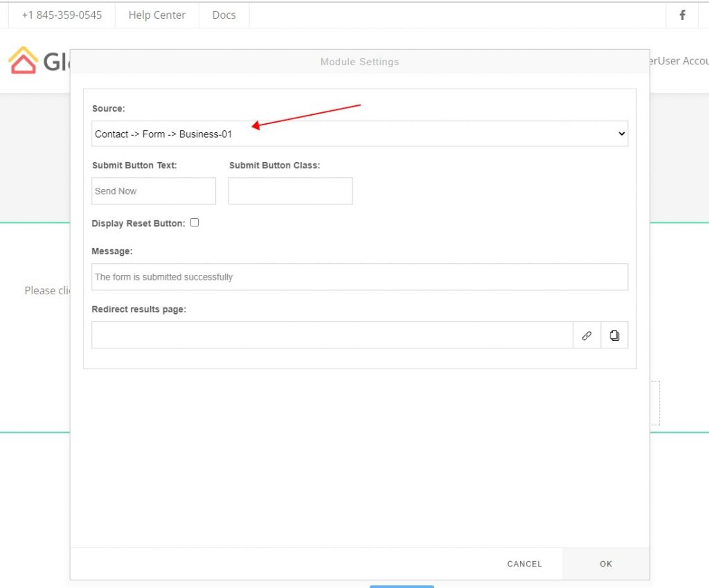Viewport: 709px width, 588px height.
Task: Open the Facebook icon in the top bar
Action: click(x=682, y=15)
